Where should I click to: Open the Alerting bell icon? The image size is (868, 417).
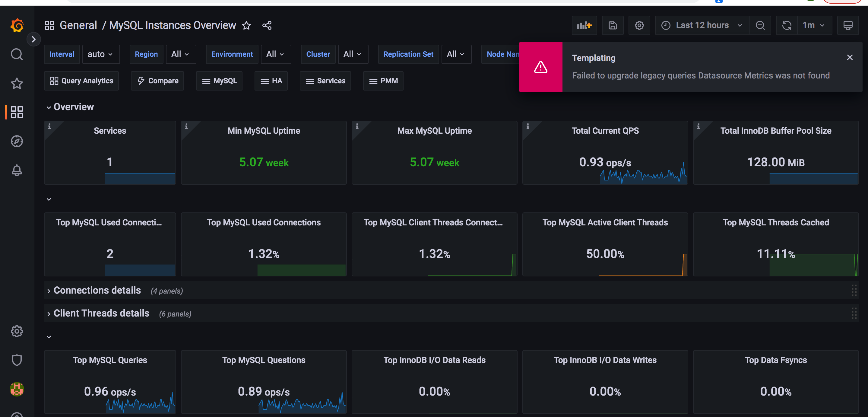[x=17, y=170]
